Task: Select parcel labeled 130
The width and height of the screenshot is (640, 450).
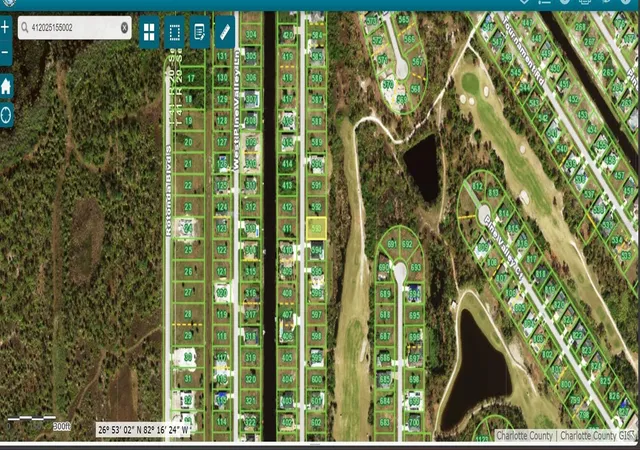Action: (222, 77)
